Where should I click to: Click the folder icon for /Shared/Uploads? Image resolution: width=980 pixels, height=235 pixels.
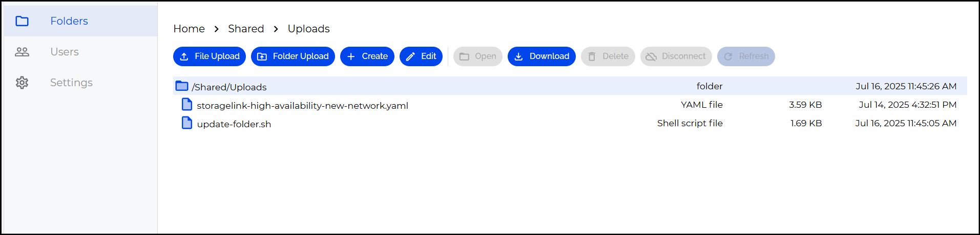(182, 86)
